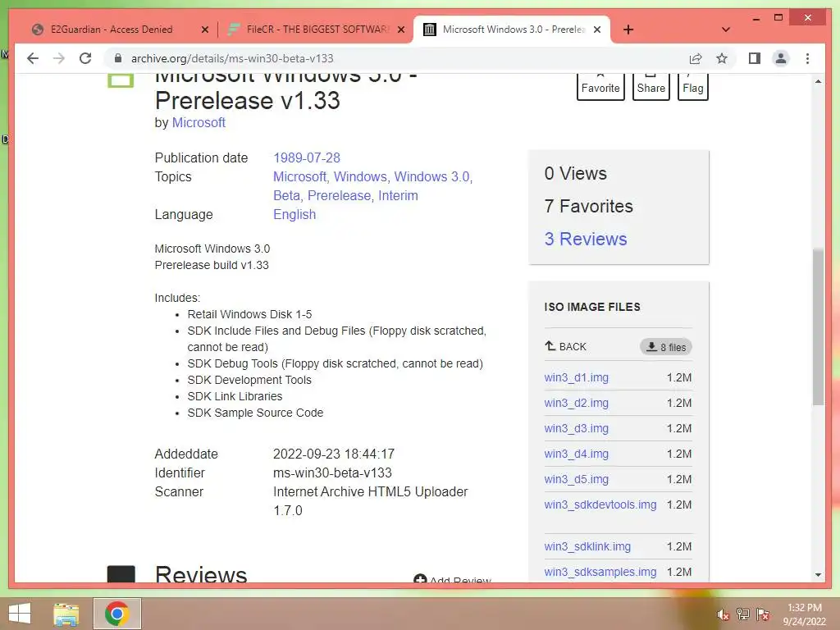This screenshot has height=630, width=840.
Task: Bookmark this tab with the star icon
Action: (722, 58)
